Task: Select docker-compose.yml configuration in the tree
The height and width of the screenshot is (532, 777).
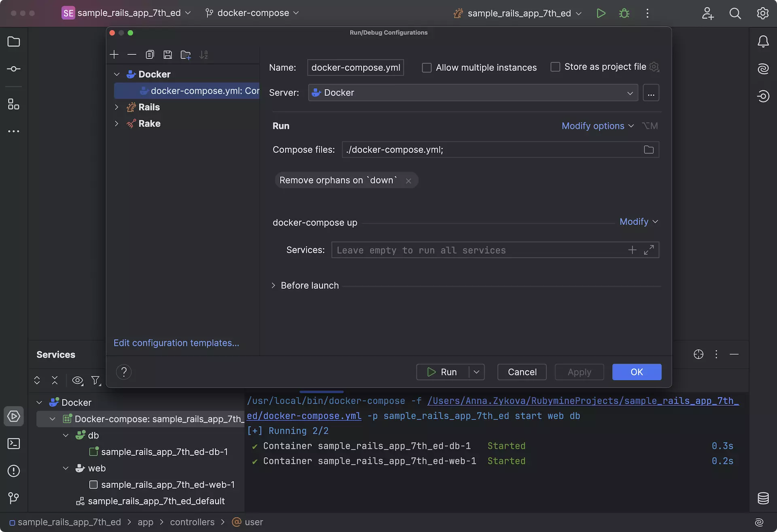Action: point(198,91)
